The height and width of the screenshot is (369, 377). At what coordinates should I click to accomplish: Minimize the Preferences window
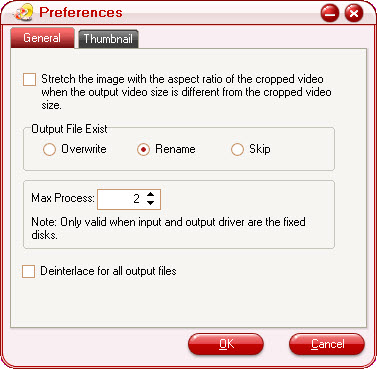329,14
